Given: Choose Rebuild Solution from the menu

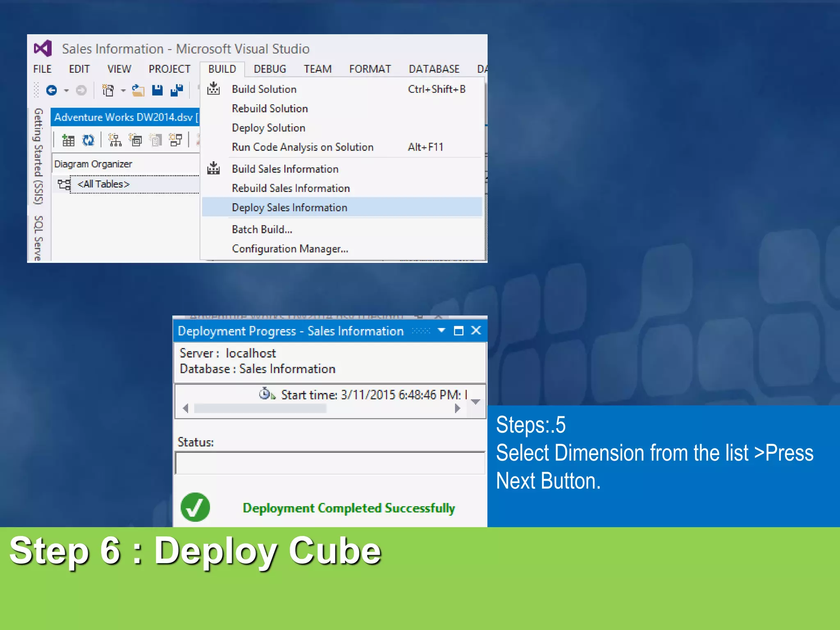Looking at the screenshot, I should (342, 108).
